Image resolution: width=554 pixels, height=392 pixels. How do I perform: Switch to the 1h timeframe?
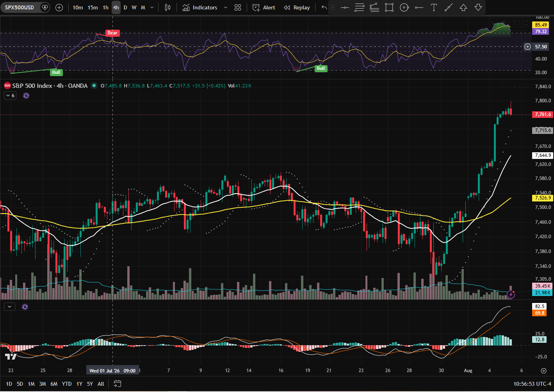point(105,7)
